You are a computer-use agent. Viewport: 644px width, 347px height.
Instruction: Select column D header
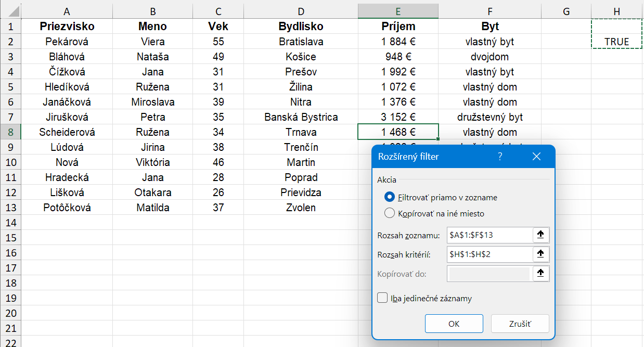tap(301, 11)
